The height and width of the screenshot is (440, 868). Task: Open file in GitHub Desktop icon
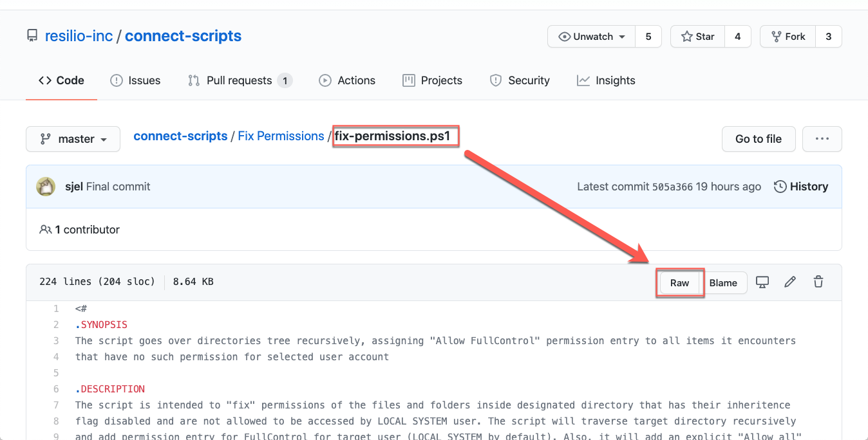tap(762, 282)
